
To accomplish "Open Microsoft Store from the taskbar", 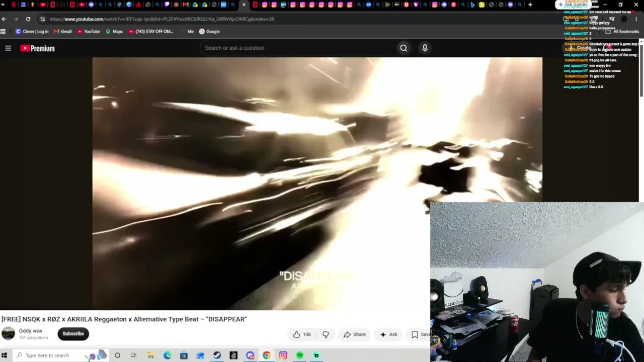I will 184,355.
